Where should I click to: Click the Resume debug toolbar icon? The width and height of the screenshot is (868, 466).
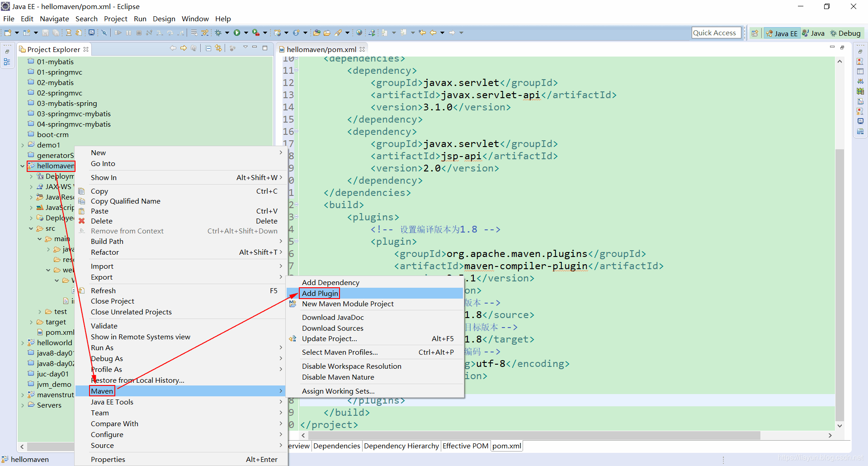click(118, 33)
